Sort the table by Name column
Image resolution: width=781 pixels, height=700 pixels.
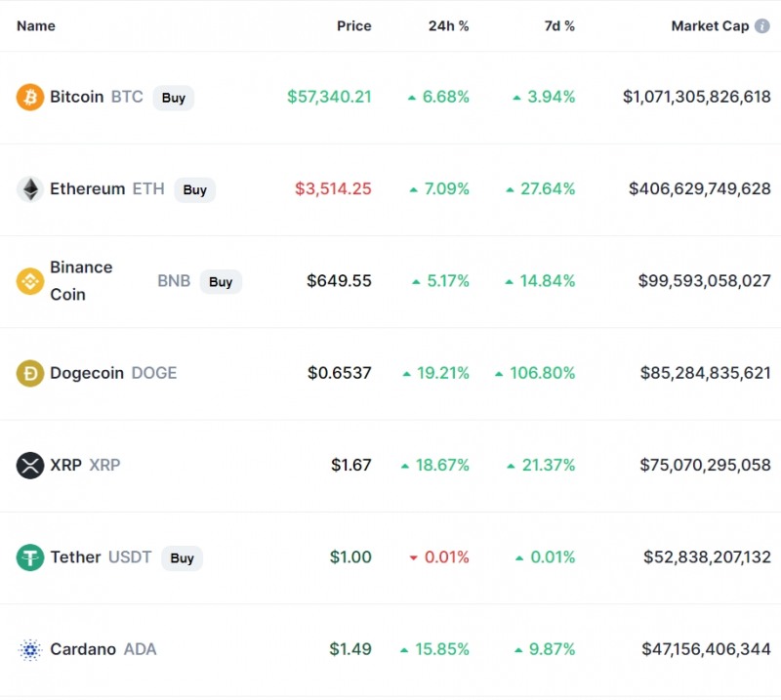pyautogui.click(x=36, y=26)
